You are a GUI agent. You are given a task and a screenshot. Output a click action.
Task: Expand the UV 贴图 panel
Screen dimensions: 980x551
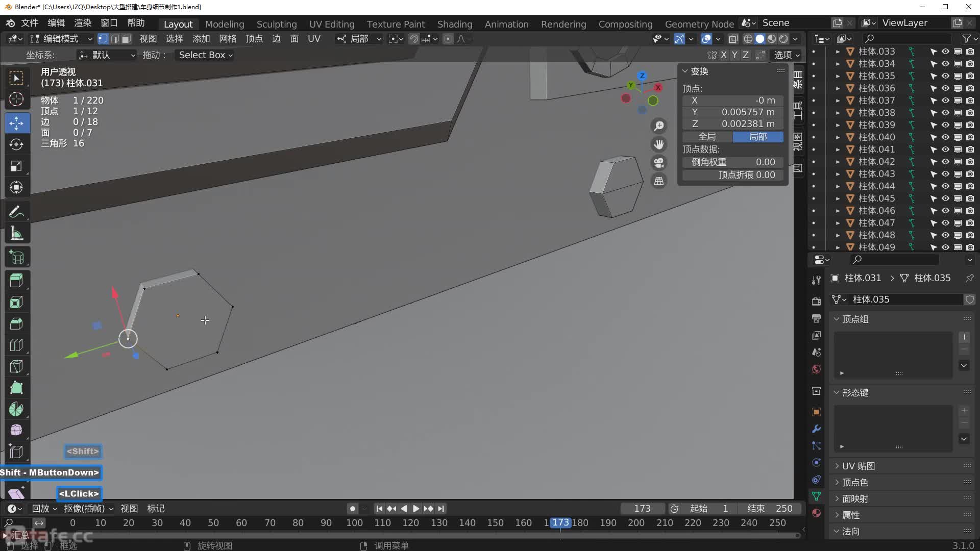[858, 466]
